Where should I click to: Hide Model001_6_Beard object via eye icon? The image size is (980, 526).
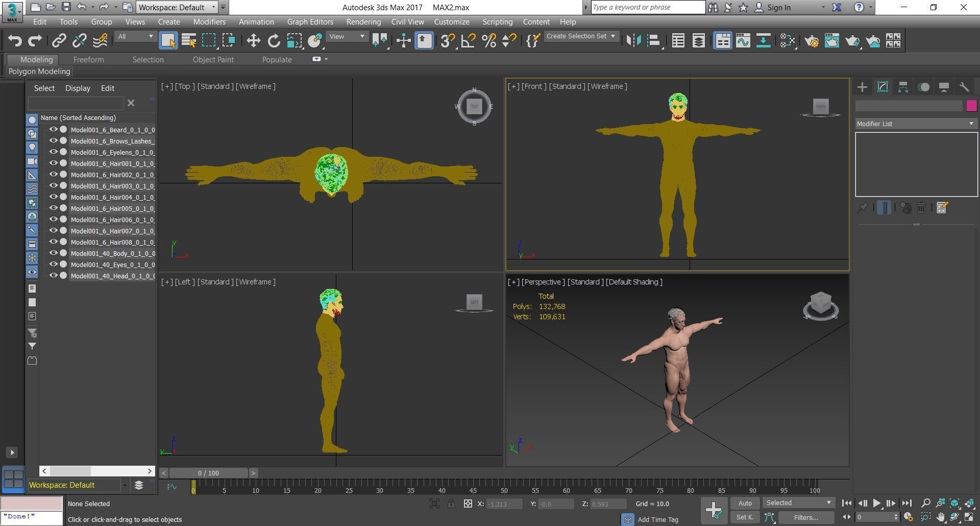click(x=53, y=130)
